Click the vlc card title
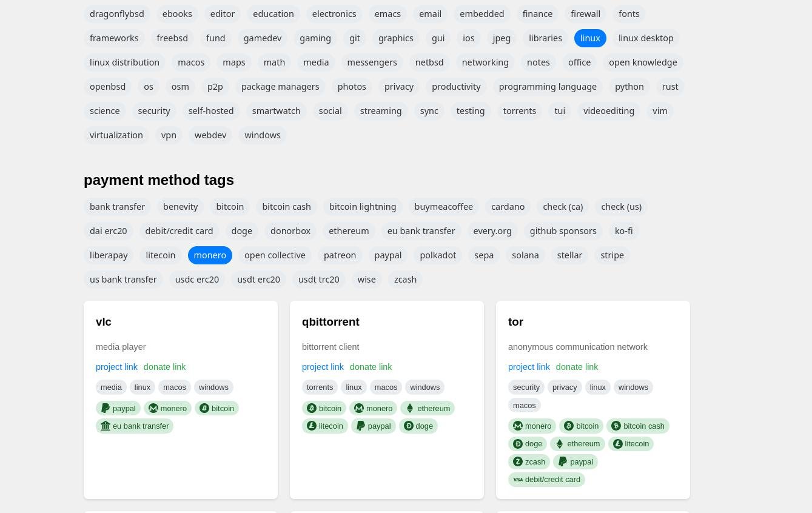 click(104, 322)
